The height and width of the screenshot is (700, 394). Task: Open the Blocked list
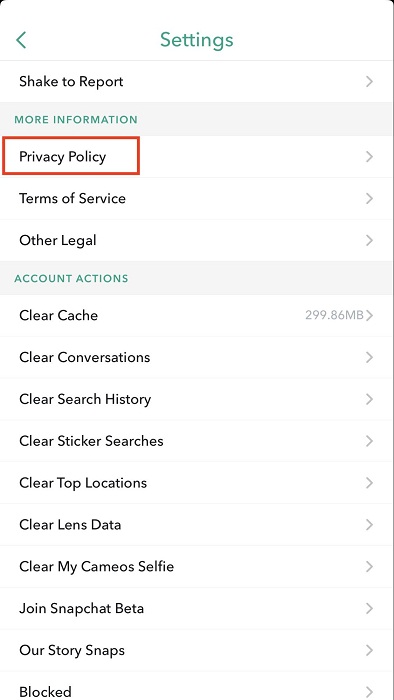tap(197, 687)
